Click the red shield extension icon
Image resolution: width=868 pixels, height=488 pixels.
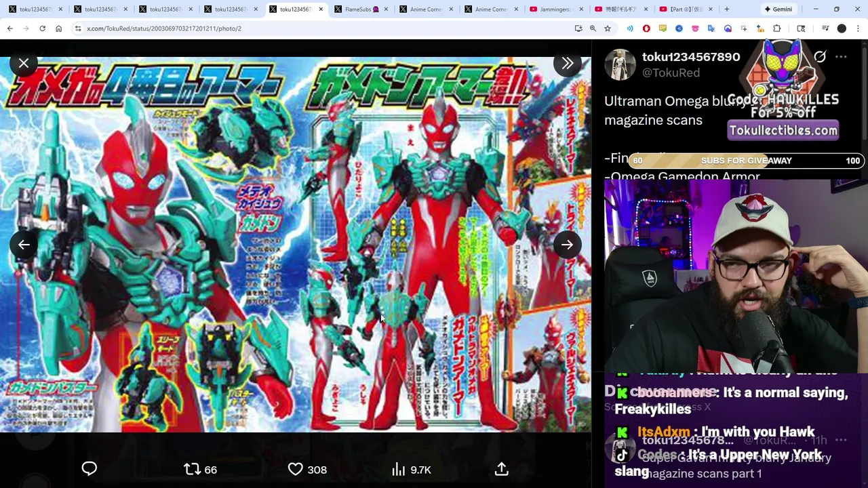pos(646,28)
